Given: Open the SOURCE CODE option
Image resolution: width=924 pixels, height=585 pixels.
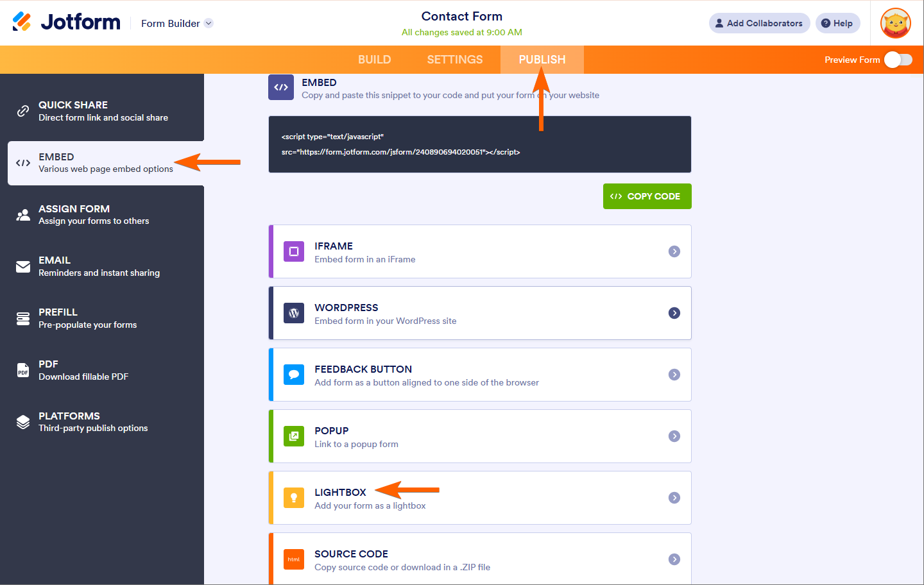Looking at the screenshot, I should [x=480, y=559].
